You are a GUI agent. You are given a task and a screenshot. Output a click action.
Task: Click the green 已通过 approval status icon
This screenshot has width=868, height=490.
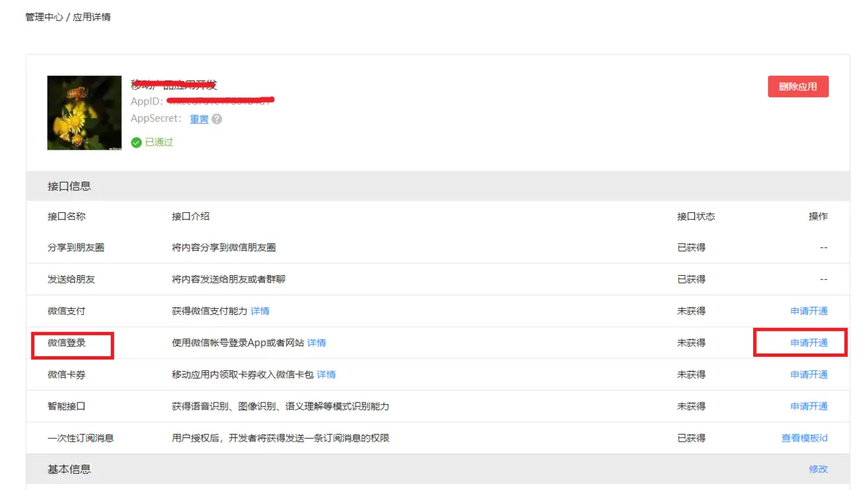tap(136, 141)
